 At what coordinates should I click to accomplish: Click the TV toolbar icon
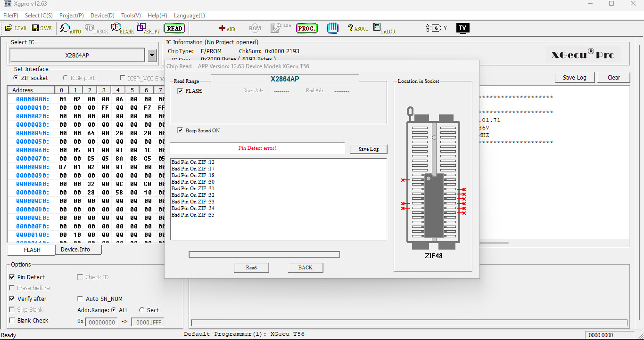point(462,28)
